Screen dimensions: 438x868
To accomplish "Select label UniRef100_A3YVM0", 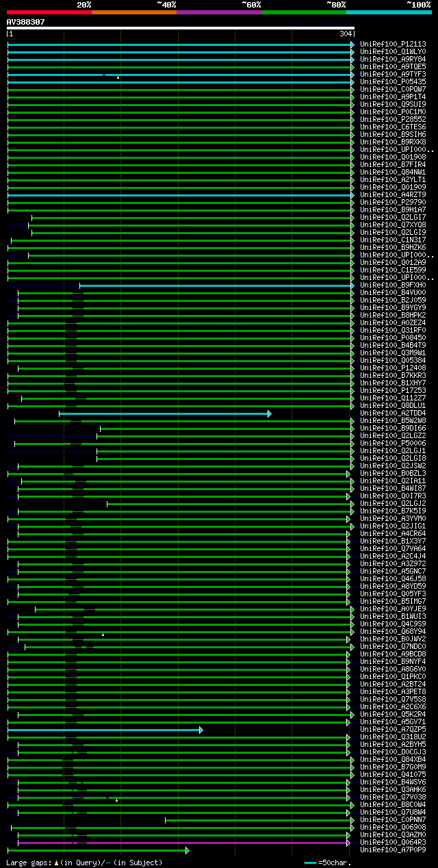I will [393, 518].
